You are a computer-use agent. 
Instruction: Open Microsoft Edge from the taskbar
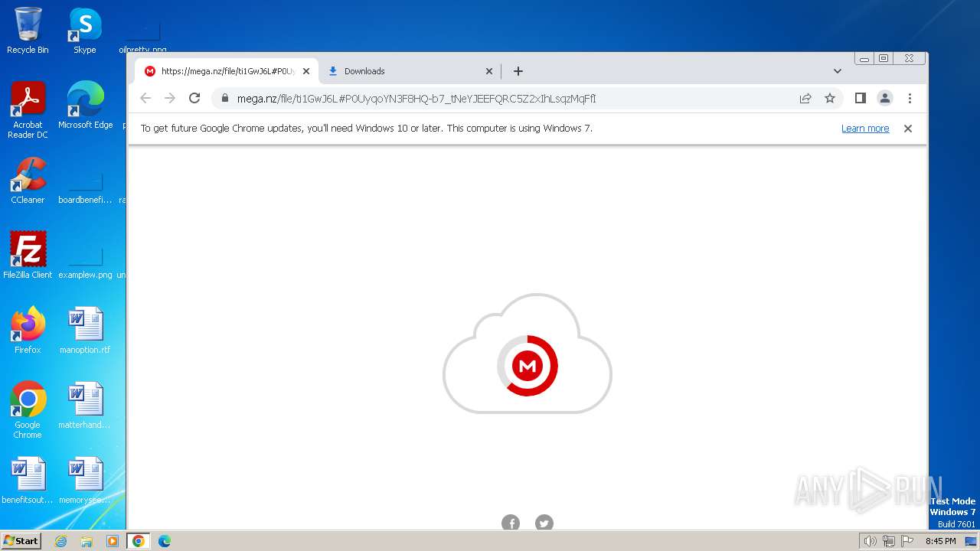point(165,541)
